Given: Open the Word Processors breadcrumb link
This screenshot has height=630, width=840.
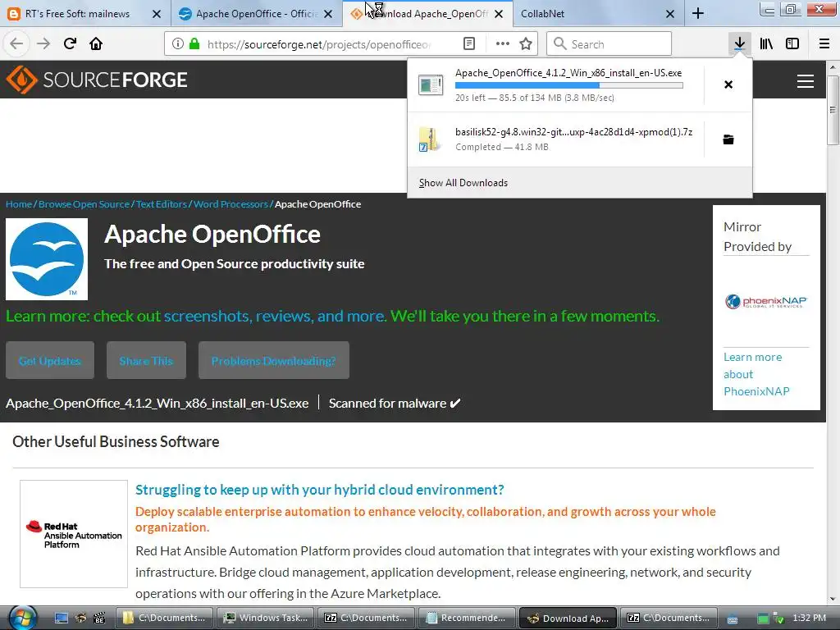Looking at the screenshot, I should tap(231, 204).
